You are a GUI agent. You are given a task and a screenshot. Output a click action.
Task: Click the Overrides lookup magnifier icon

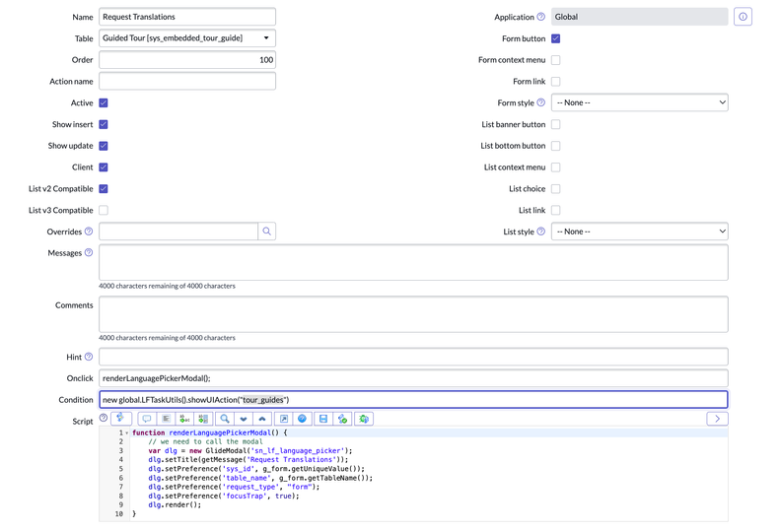[x=267, y=232]
